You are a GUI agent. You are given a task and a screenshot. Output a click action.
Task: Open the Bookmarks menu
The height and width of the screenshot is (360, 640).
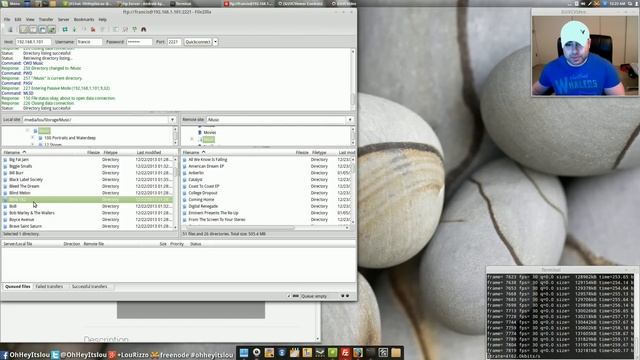[x=84, y=19]
